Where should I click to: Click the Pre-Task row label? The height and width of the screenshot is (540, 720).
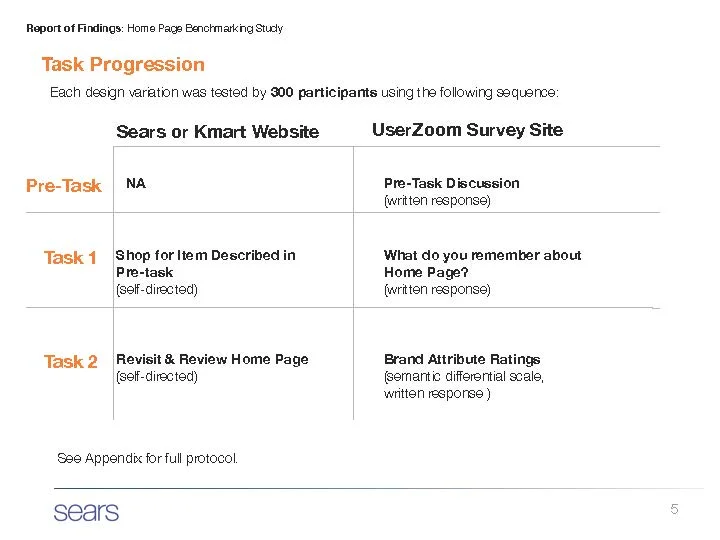64,186
